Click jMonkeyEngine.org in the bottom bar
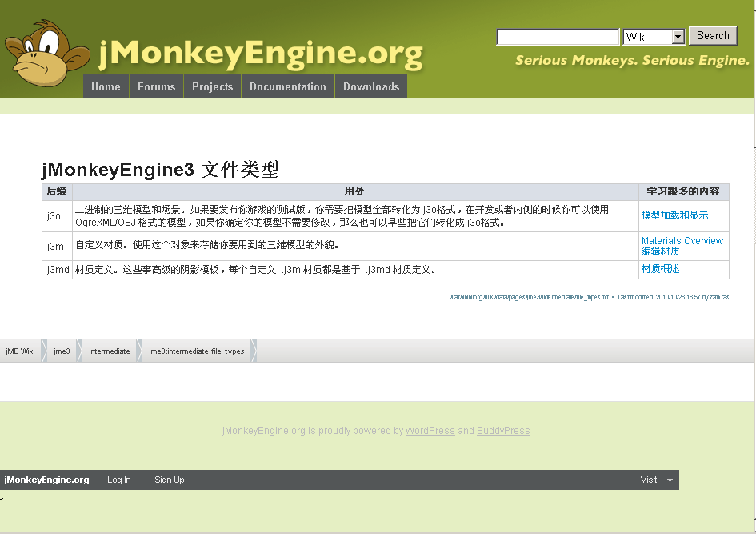This screenshot has height=534, width=756. [46, 480]
